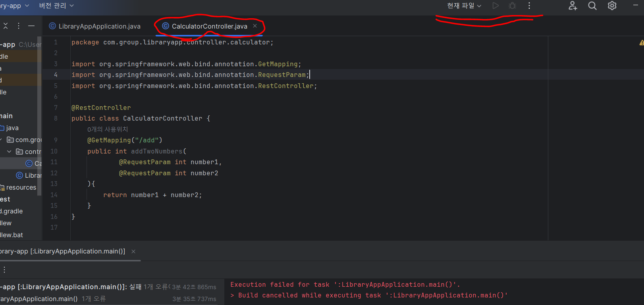Select the main folder in project tree
This screenshot has width=644, height=305.
(6, 116)
